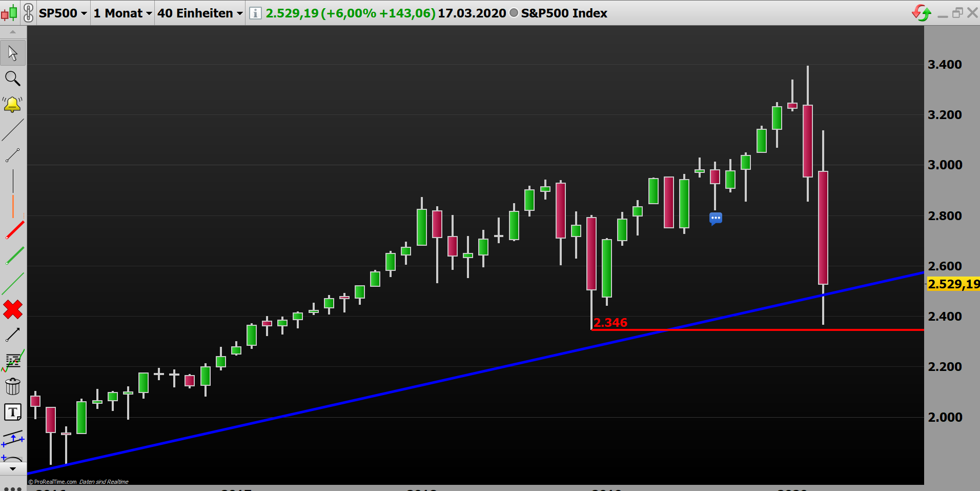Click the trash icon to clear drawings

click(13, 386)
